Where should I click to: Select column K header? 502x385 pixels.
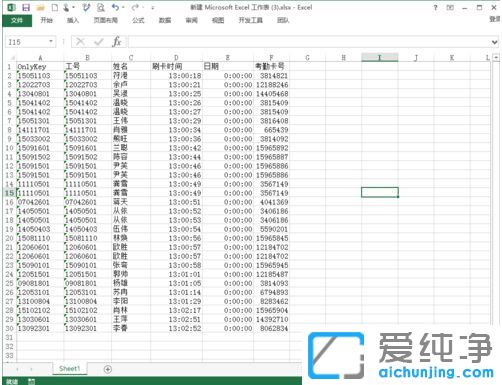452,58
